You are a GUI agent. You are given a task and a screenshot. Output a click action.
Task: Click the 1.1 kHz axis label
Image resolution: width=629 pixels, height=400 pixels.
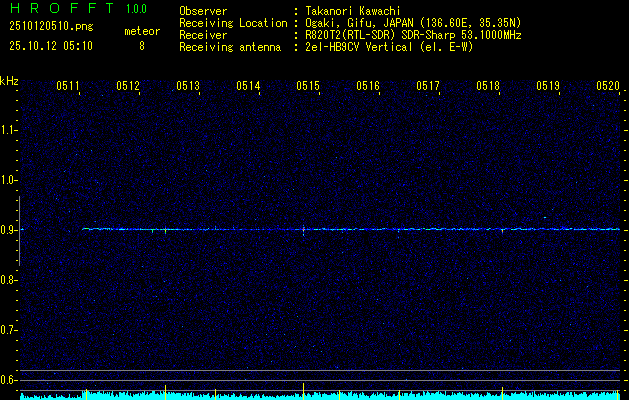coord(8,130)
